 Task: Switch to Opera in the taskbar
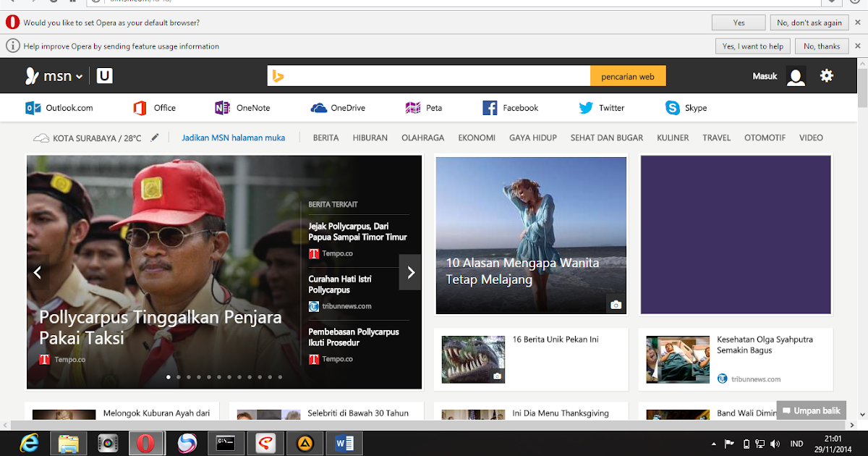coord(147,443)
